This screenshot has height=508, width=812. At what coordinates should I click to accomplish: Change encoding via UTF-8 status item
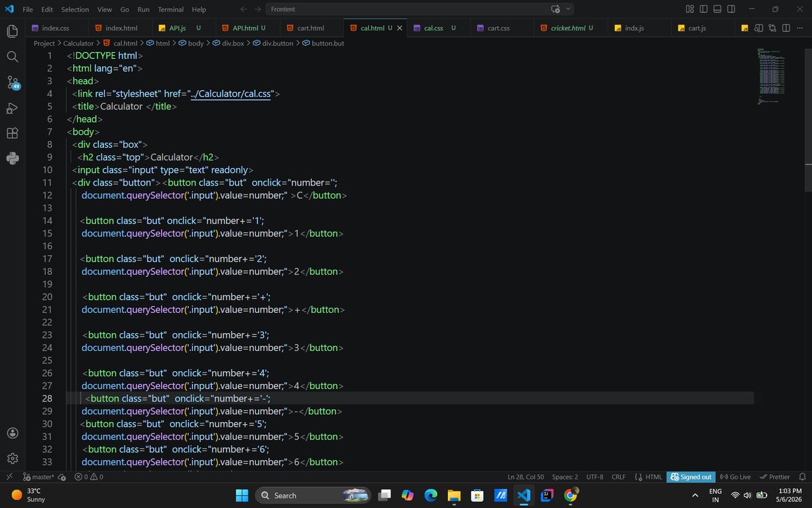595,477
